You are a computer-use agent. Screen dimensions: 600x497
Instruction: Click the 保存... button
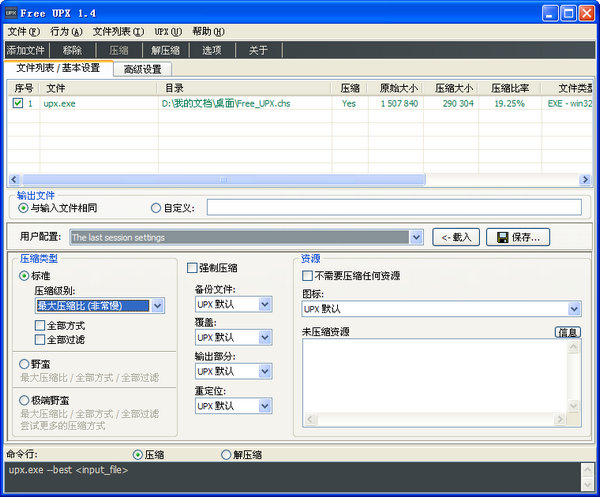(x=518, y=237)
